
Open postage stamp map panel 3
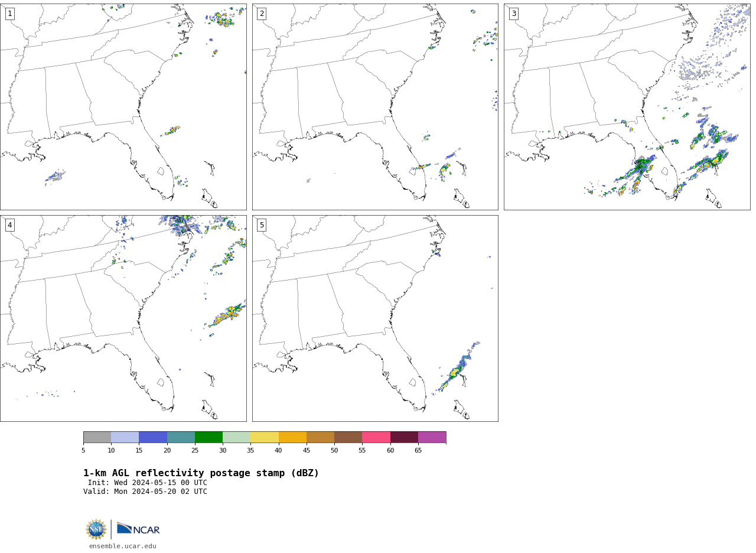[627, 107]
